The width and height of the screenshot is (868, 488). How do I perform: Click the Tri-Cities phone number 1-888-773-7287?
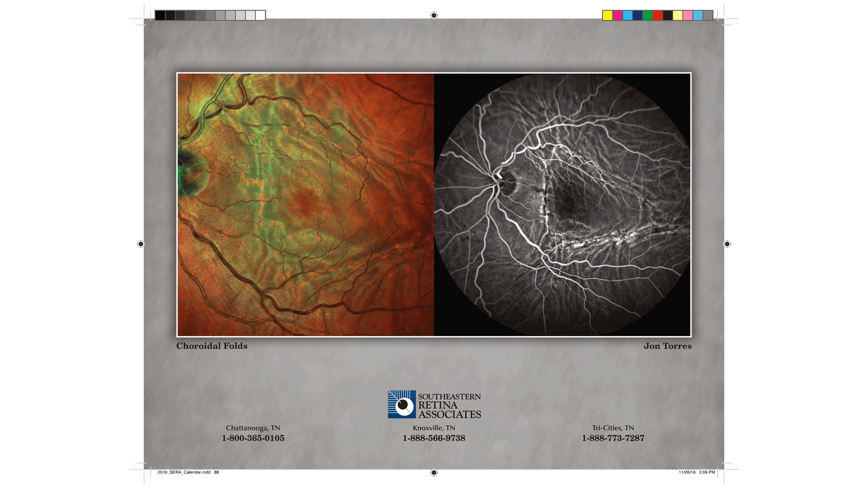pyautogui.click(x=613, y=438)
